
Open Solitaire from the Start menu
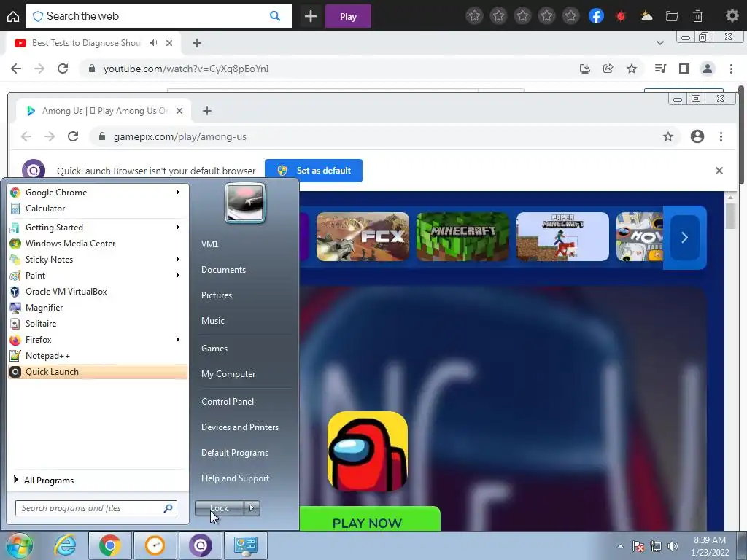98,323
